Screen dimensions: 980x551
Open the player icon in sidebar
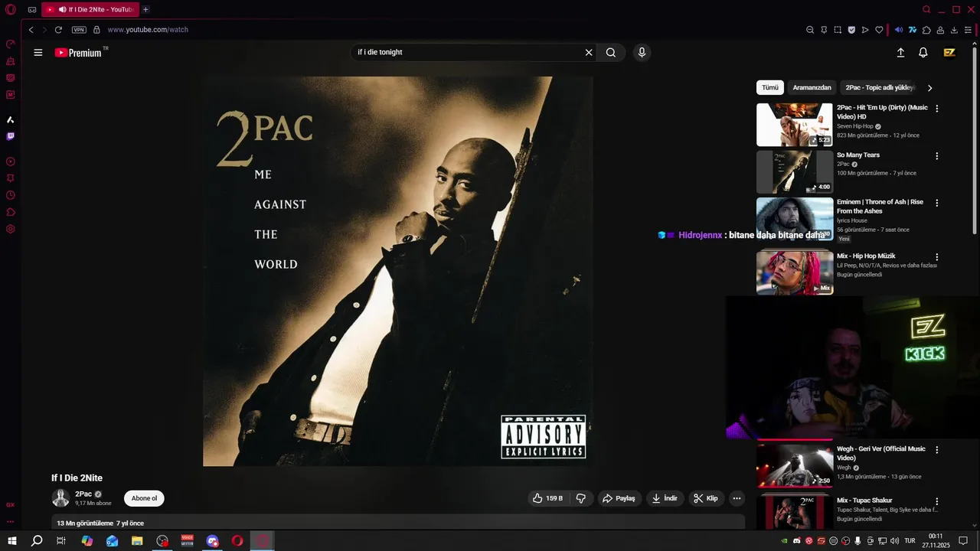pos(11,161)
